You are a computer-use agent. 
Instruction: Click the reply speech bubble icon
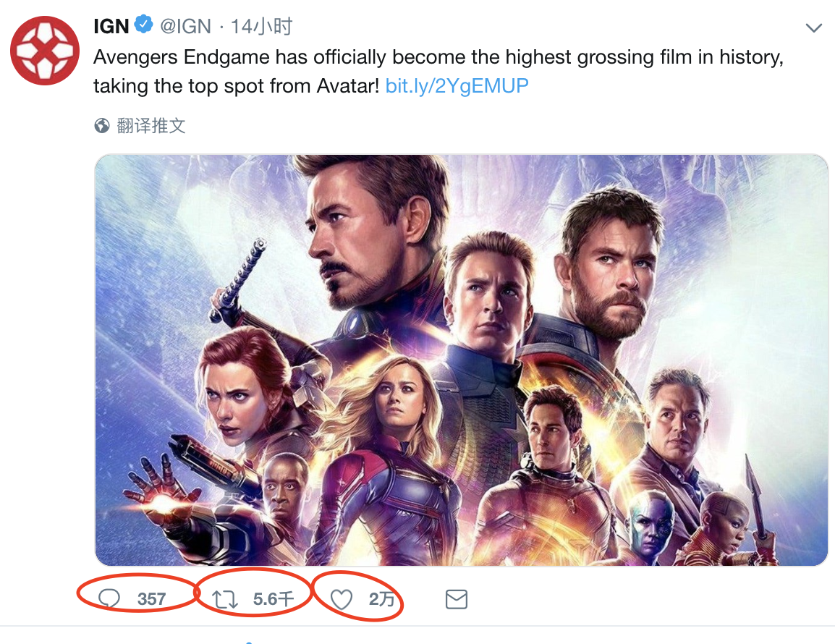pos(109,598)
